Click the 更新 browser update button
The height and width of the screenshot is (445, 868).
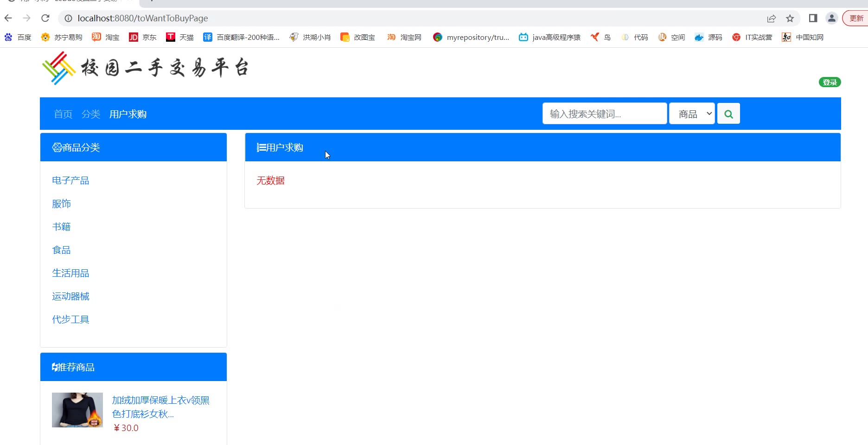(855, 18)
